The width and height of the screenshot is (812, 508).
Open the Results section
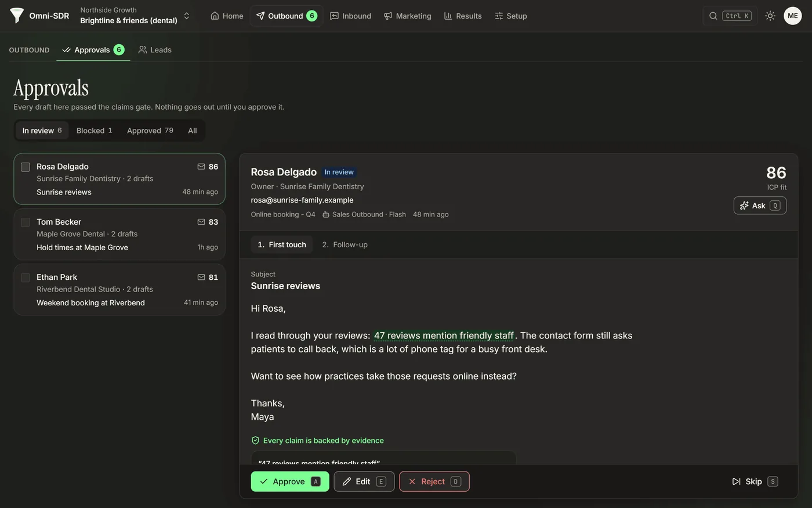coord(463,16)
